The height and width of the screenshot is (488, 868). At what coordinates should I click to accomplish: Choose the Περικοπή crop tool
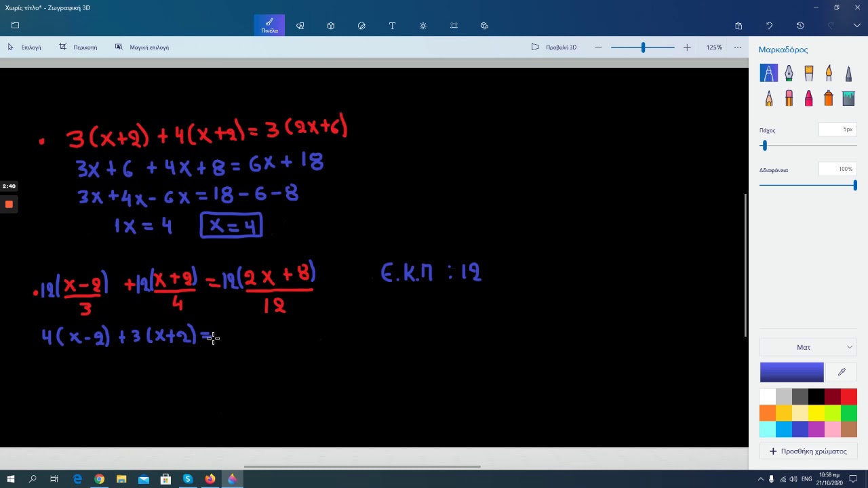[78, 47]
